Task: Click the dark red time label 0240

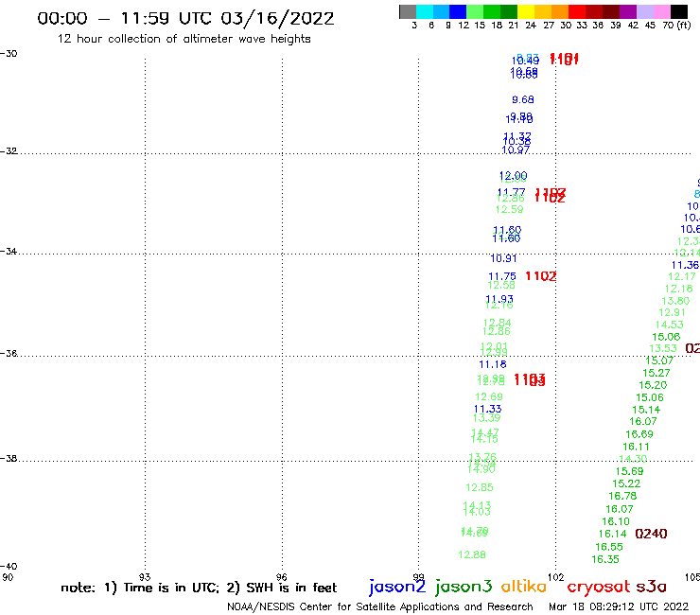Action: tap(651, 534)
